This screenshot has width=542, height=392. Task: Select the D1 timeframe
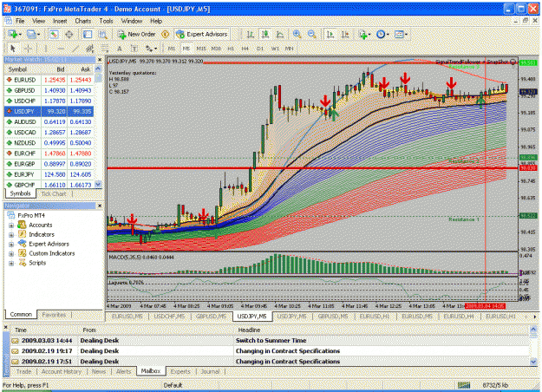coord(260,49)
